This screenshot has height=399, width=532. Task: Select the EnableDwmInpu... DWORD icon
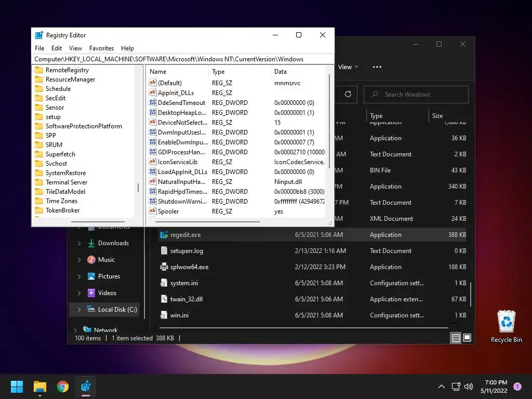pos(153,142)
